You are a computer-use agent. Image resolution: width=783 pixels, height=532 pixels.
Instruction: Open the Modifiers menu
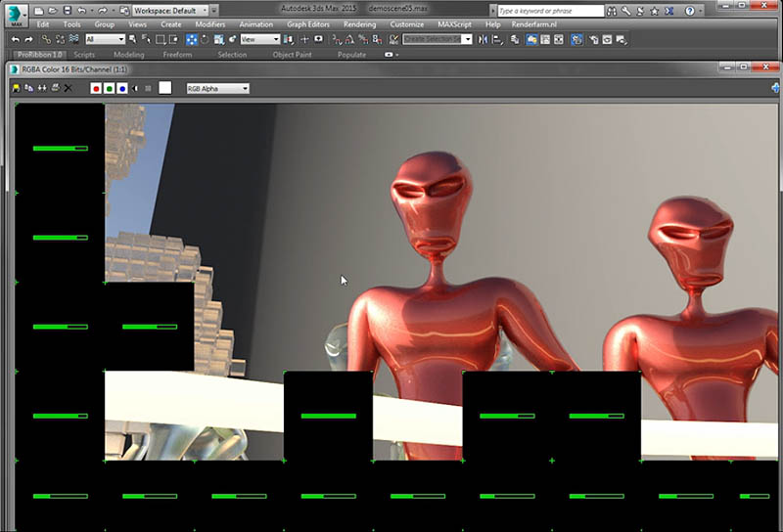[x=209, y=24]
